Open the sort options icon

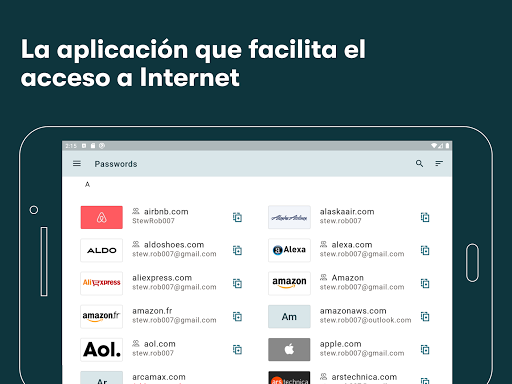click(x=439, y=163)
